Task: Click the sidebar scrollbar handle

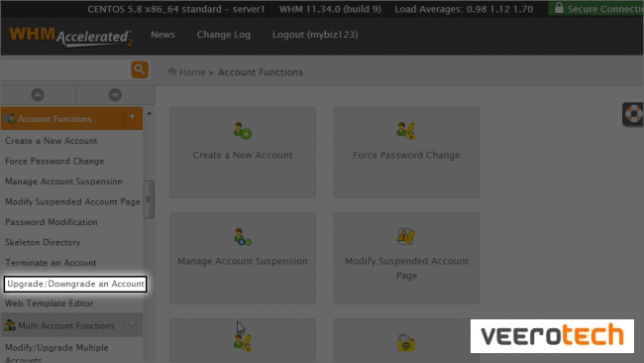Action: [x=149, y=199]
